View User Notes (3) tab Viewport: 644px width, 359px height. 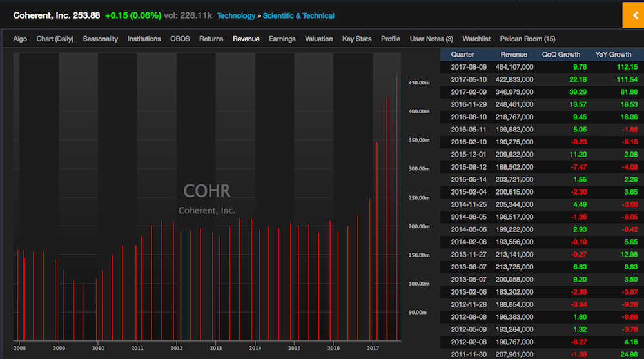(431, 39)
